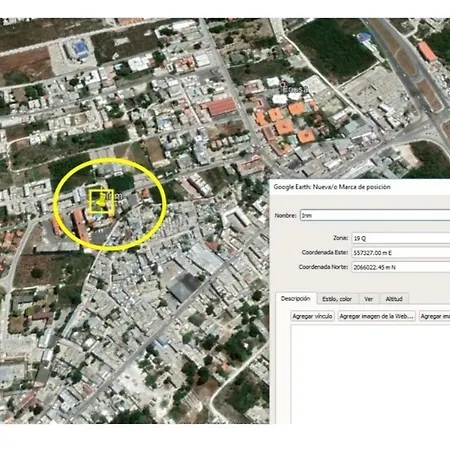The height and width of the screenshot is (450, 450).
Task: Open the Ver tab
Action: [368, 299]
